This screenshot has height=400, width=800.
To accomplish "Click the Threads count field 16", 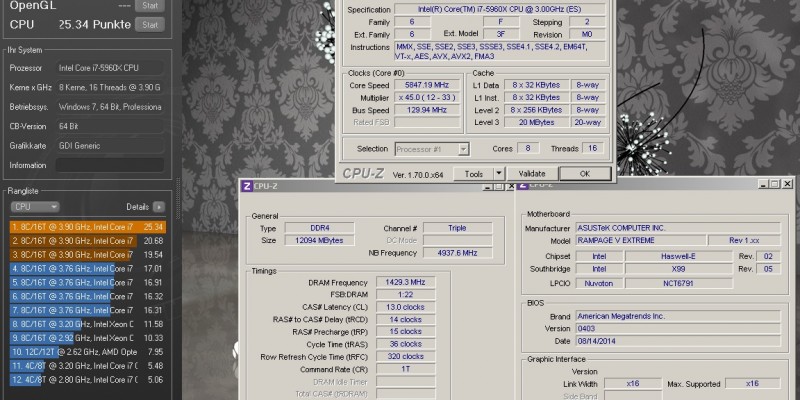I will point(593,148).
